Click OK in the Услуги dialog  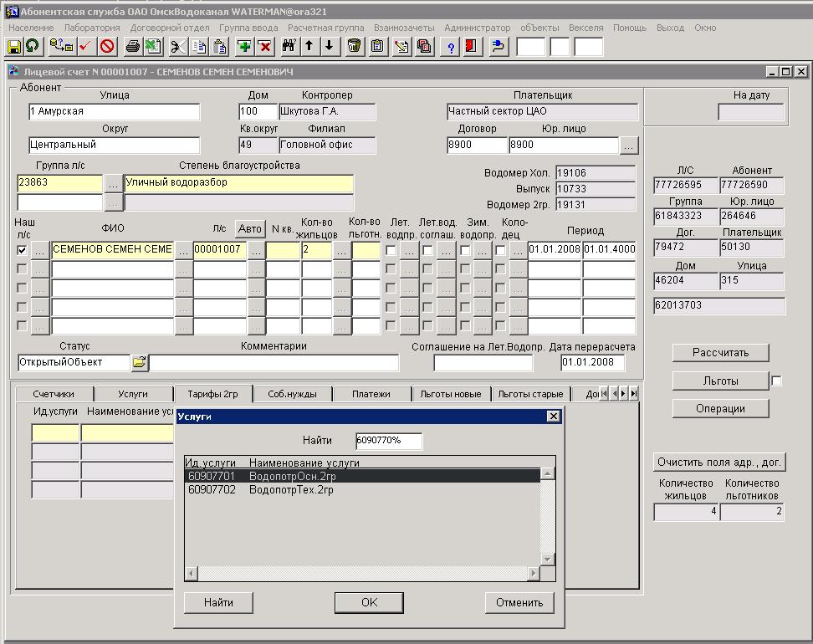tap(369, 602)
